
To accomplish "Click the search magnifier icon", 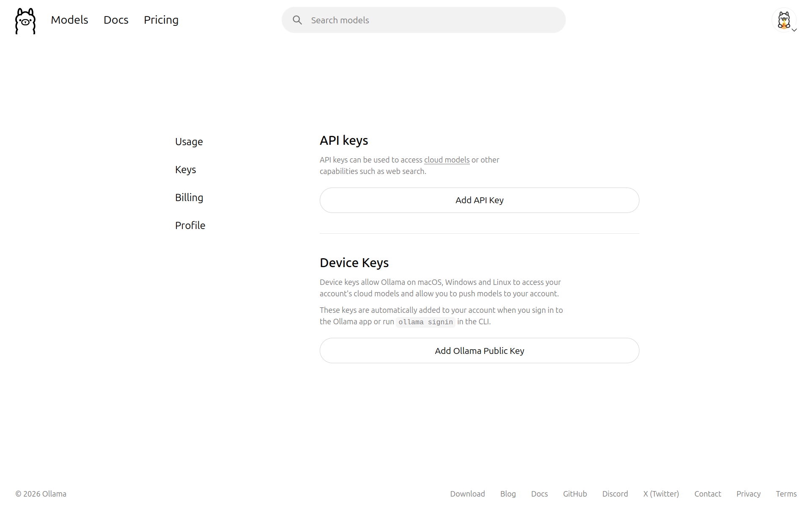I will click(x=297, y=20).
